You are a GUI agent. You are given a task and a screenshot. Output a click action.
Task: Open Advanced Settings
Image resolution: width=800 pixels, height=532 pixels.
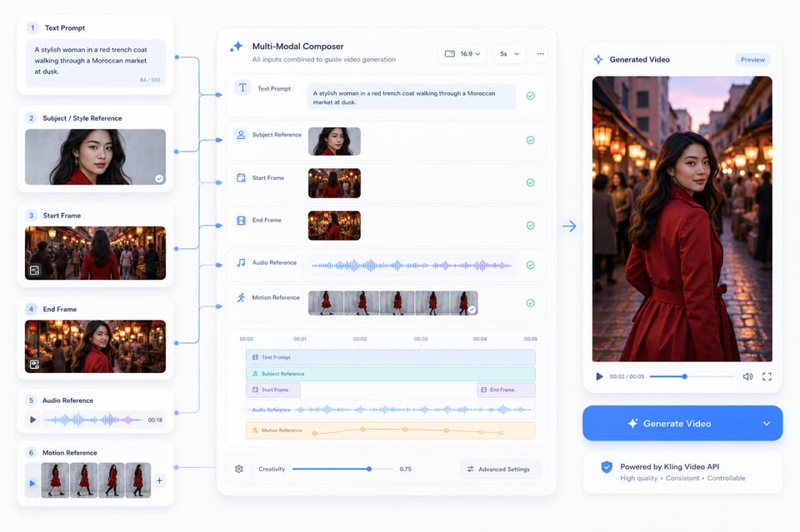tap(500, 469)
